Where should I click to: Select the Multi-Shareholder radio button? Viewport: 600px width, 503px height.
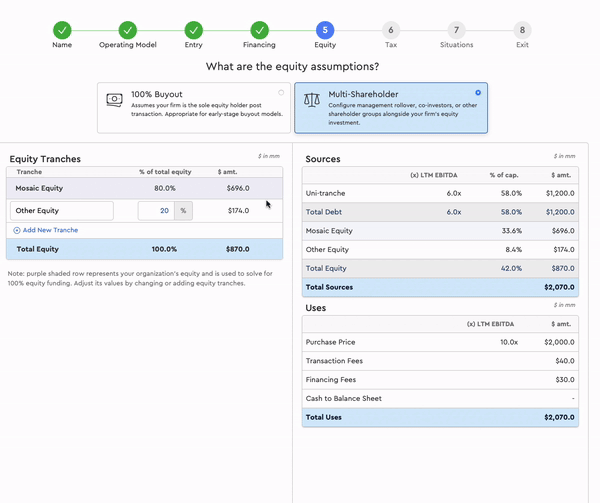click(478, 92)
